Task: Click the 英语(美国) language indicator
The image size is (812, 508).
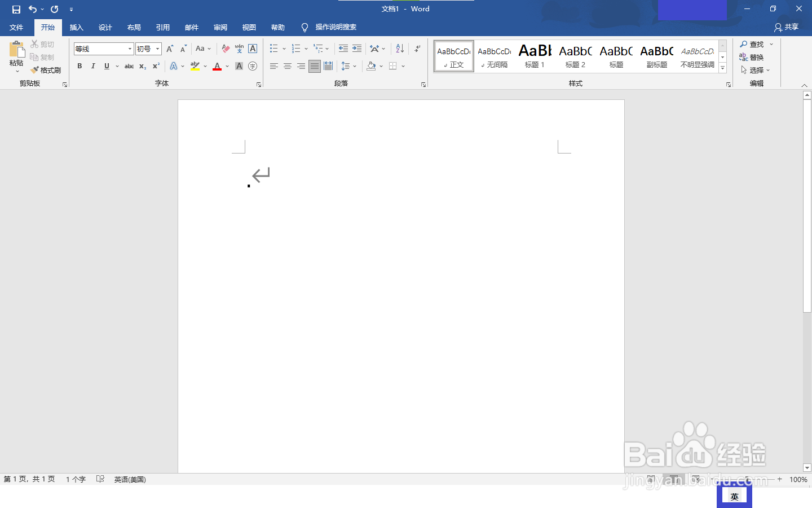Action: (130, 479)
